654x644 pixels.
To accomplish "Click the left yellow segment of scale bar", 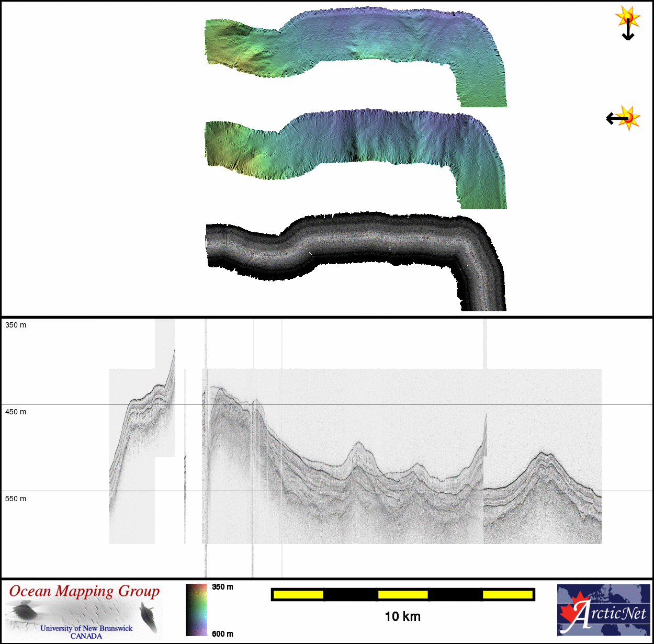I will [x=298, y=594].
